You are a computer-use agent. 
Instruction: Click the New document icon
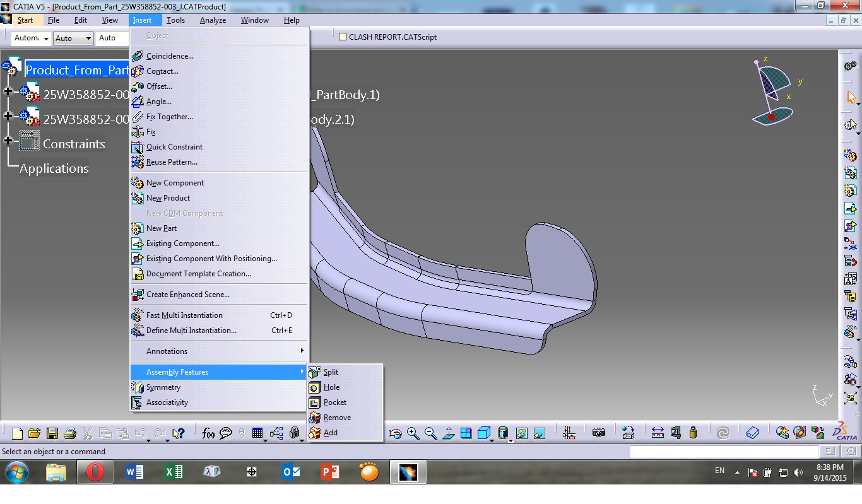point(18,433)
